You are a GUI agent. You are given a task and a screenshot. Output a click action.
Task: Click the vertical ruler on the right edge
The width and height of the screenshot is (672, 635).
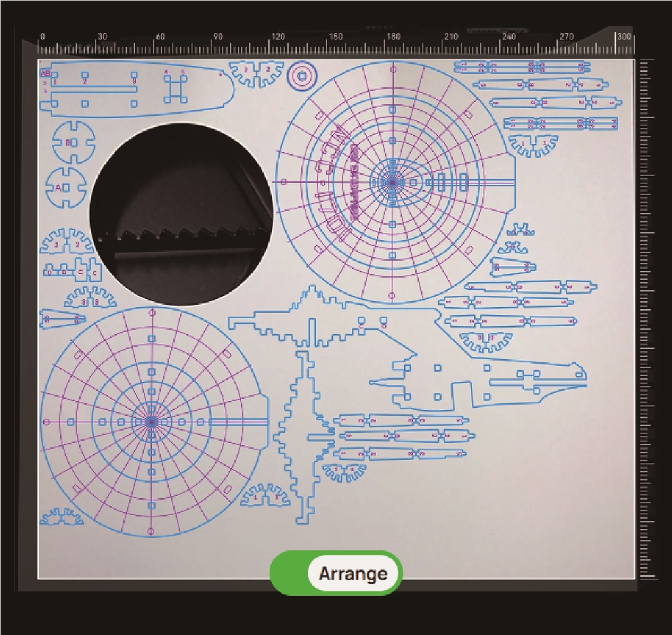pos(647,315)
